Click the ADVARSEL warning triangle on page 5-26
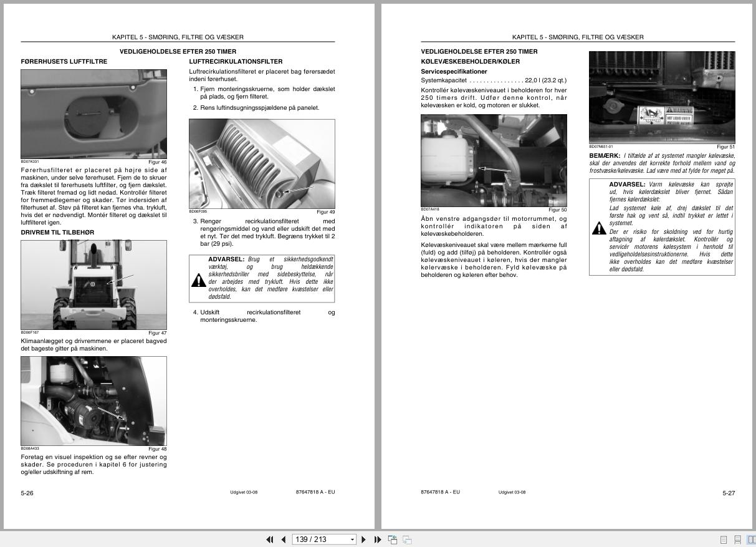 coord(199,279)
